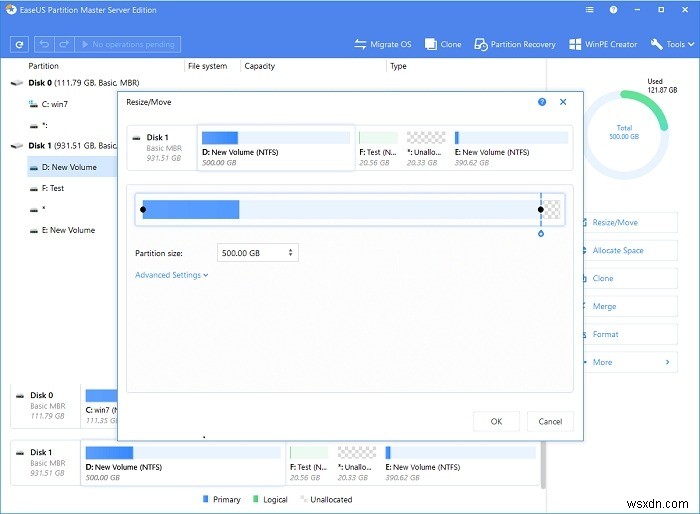Click the undo arrow in the toolbar
Screen dimensions: 700x514
tap(44, 44)
